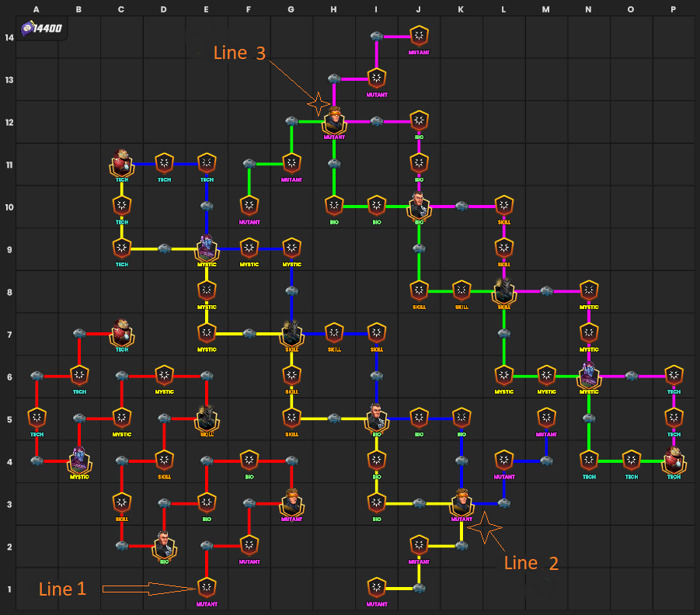Select the Bio node in cell I3
The image size is (700, 615).
376,502
